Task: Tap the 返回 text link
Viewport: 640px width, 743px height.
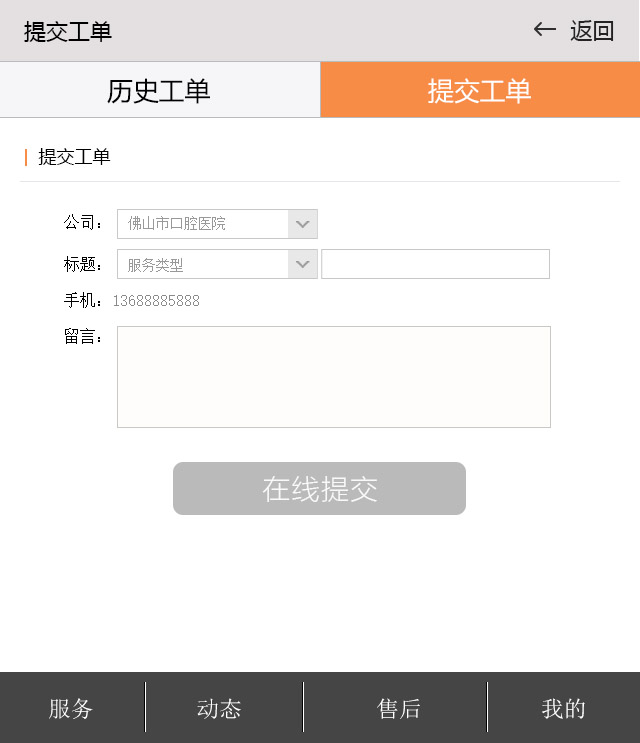Action: pos(592,31)
